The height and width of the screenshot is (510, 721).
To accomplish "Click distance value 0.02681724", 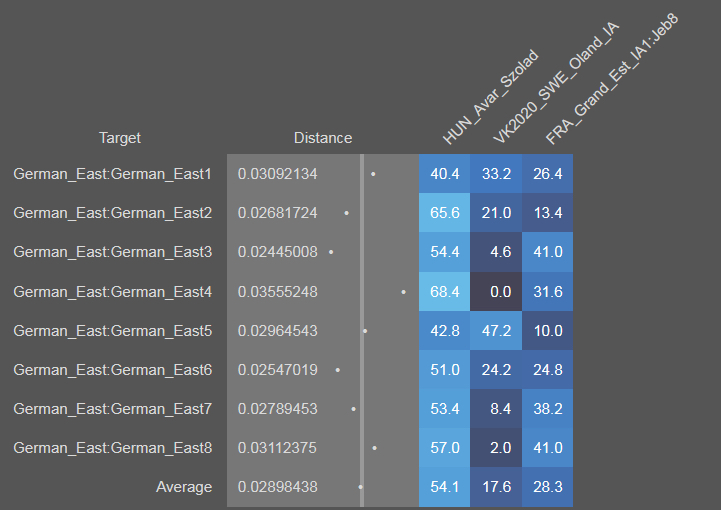I will point(277,213).
